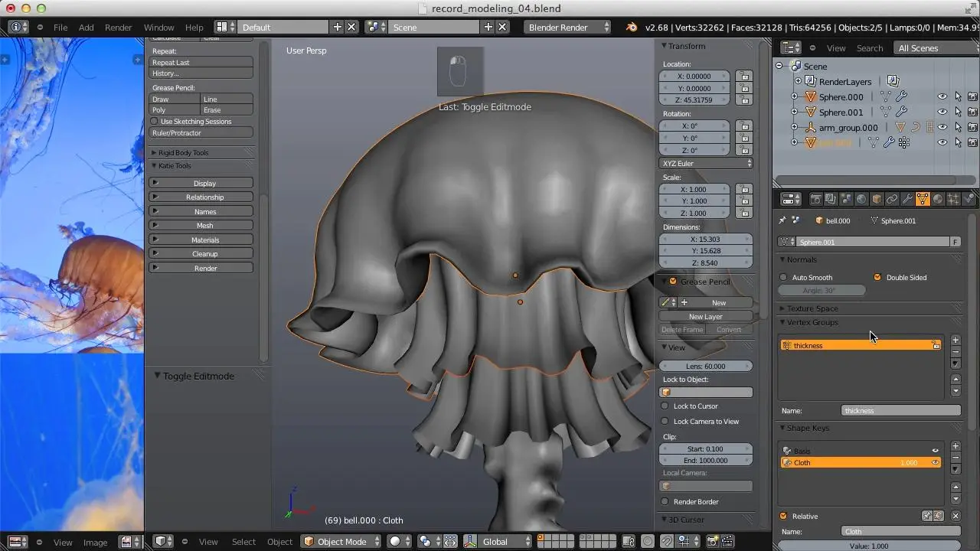This screenshot has width=980, height=551.
Task: Click the info editor type icon
Action: 18,27
